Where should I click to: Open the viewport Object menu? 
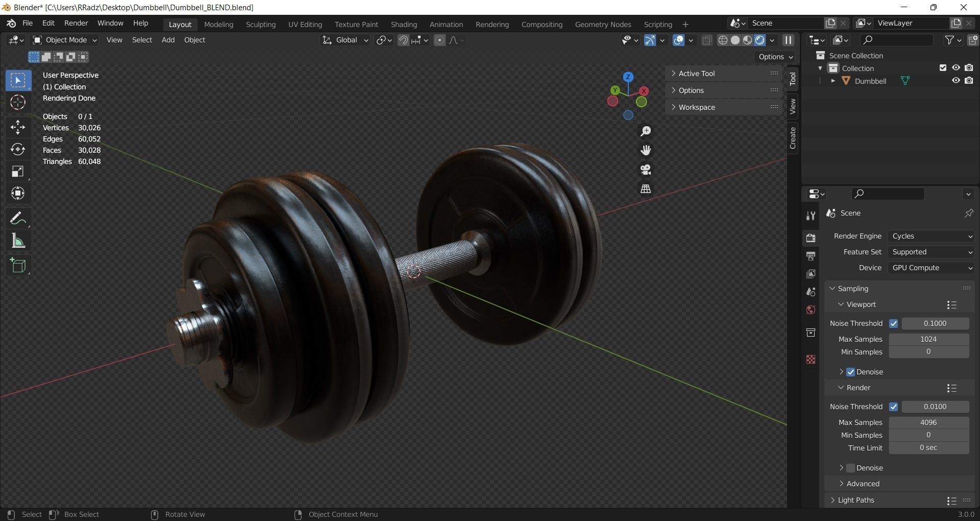(194, 40)
